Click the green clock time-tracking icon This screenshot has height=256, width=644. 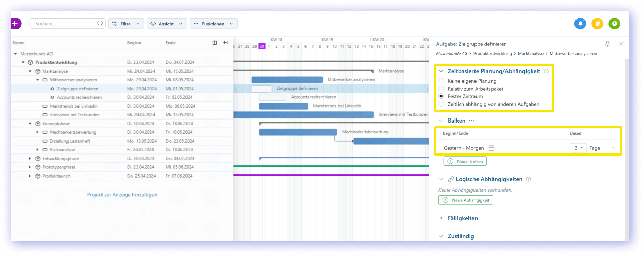(x=614, y=24)
